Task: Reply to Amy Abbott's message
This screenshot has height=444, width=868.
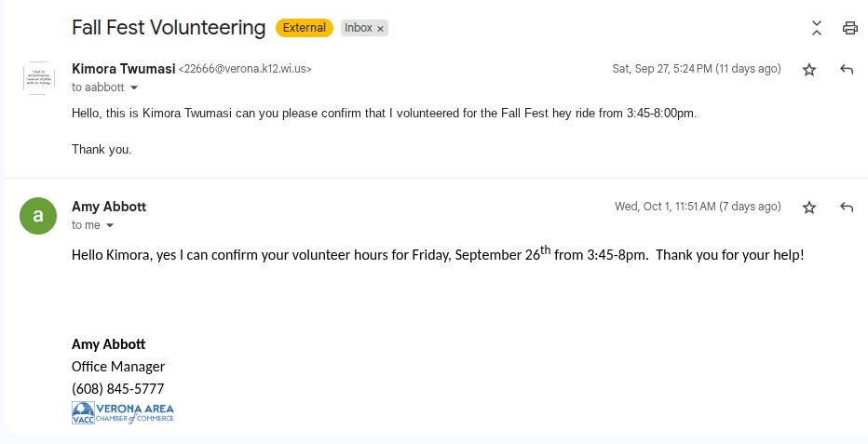Action: pyautogui.click(x=847, y=208)
